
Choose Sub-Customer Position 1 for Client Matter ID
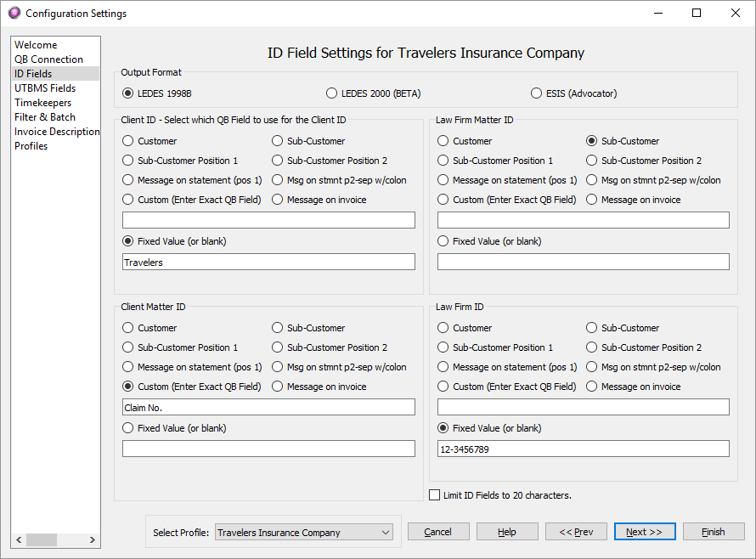pyautogui.click(x=180, y=347)
